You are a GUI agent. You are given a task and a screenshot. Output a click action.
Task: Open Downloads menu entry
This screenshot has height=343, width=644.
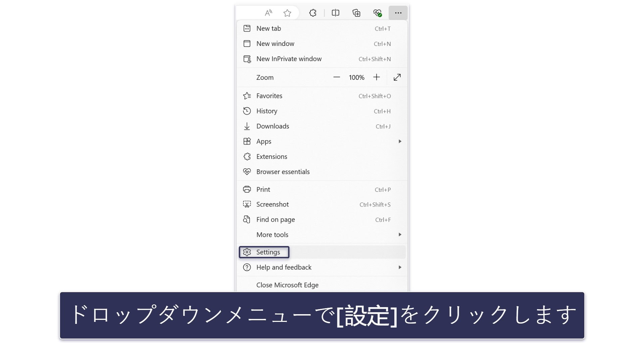coord(322,126)
